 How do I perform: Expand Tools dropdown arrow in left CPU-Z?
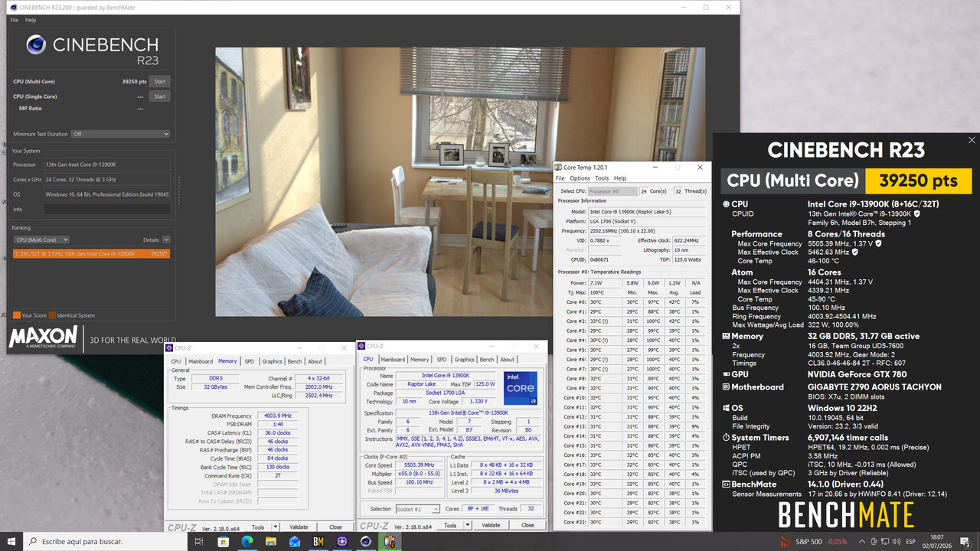click(274, 527)
